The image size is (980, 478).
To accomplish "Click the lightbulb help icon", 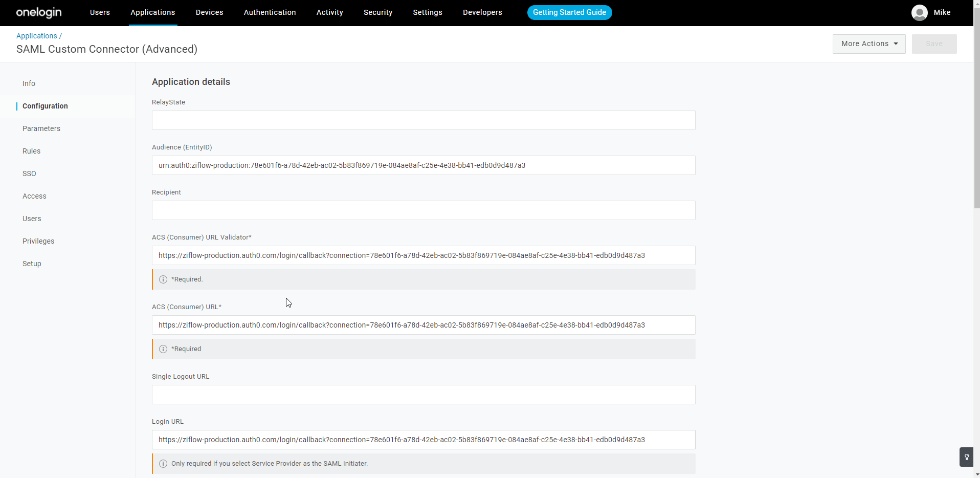I will click(x=966, y=457).
